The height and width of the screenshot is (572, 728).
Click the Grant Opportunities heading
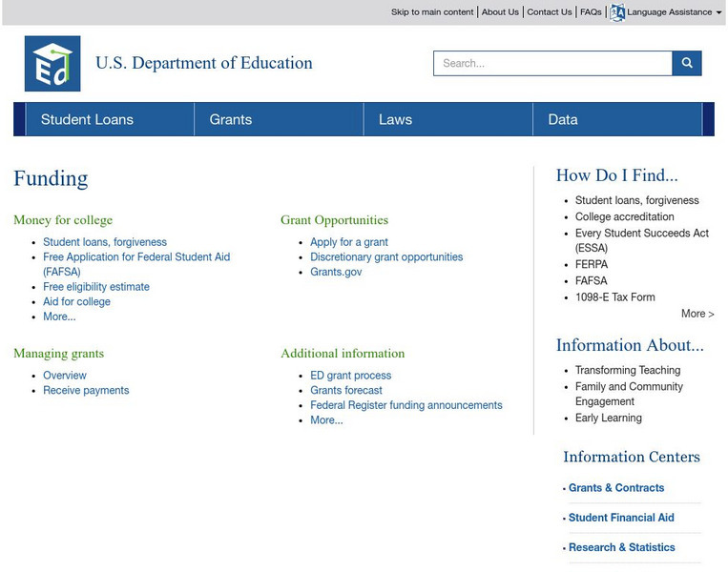(334, 220)
